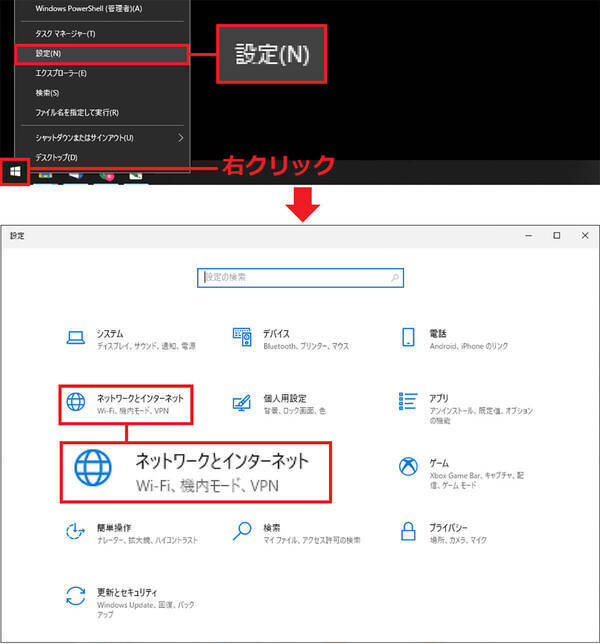
Task: Select デスクトップ(D) in the context menu
Action: pos(56,157)
